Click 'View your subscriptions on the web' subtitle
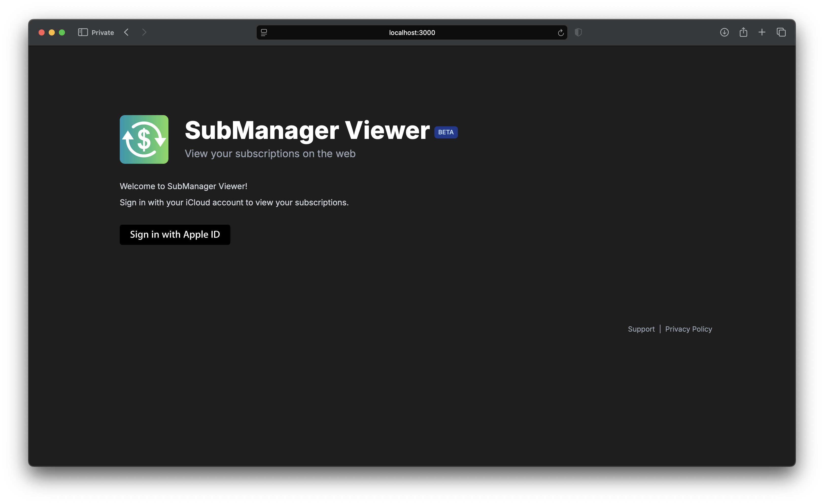Viewport: 824px width, 504px height. [x=270, y=154]
